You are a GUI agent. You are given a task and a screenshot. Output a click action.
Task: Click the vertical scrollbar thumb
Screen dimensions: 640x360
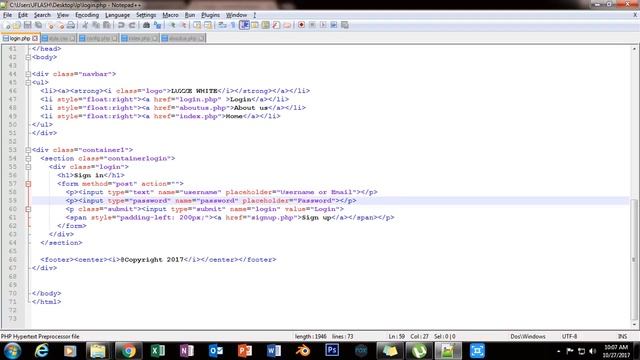[x=634, y=260]
